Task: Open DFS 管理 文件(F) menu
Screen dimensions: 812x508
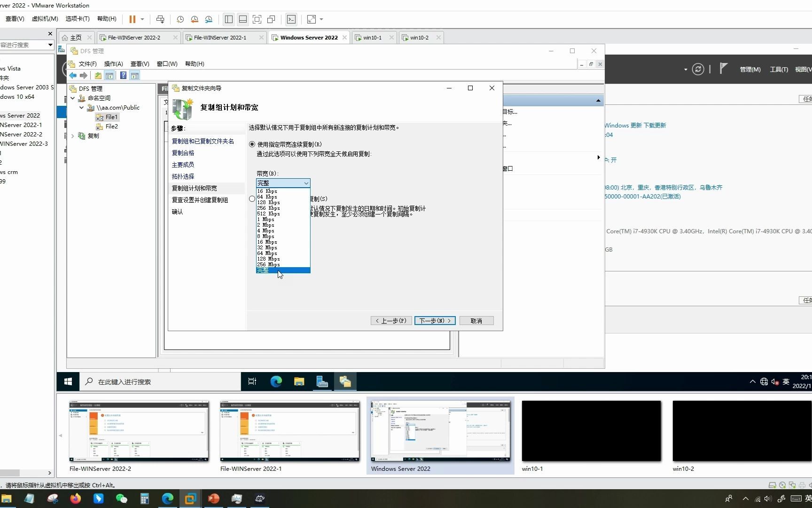Action: click(87, 64)
